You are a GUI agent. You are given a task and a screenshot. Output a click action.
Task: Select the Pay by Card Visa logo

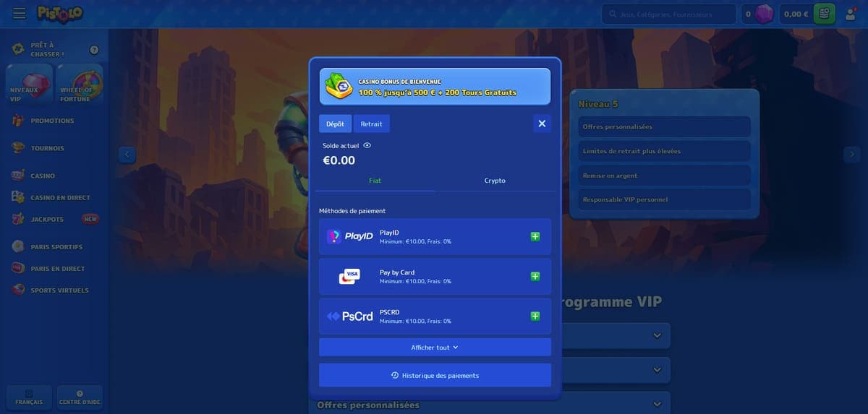(349, 276)
